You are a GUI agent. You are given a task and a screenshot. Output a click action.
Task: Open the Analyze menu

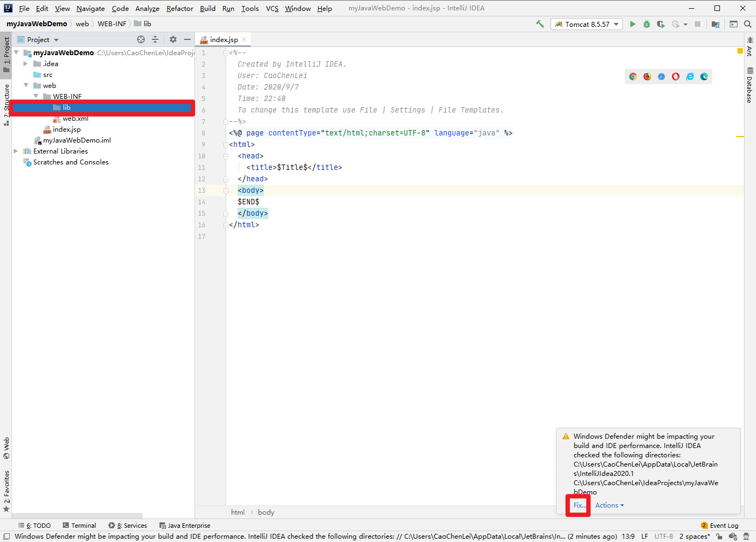pos(147,8)
